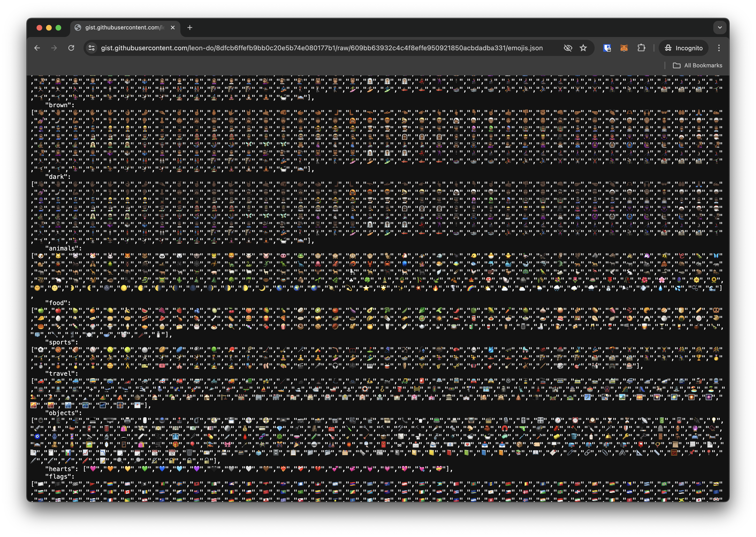Click the forward navigation arrow
This screenshot has width=756, height=537.
pyautogui.click(x=54, y=48)
